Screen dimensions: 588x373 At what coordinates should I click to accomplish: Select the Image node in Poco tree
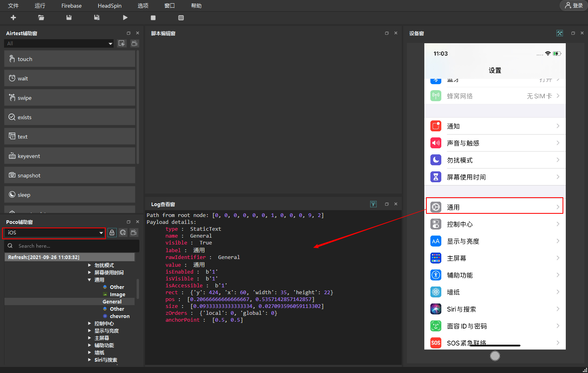(118, 295)
